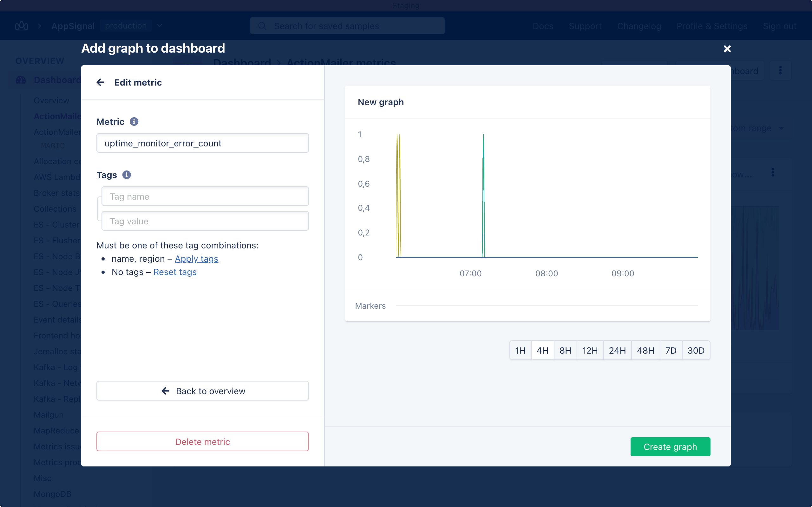This screenshot has height=507, width=812.
Task: Select the 24H time range
Action: [617, 350]
